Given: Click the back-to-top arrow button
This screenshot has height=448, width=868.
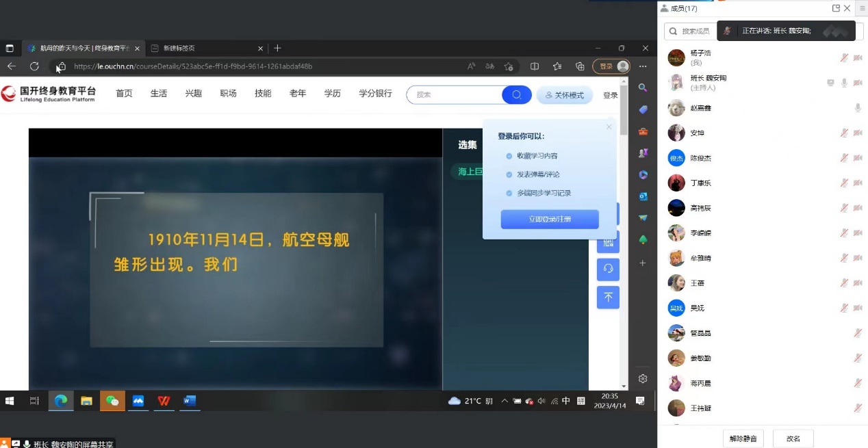Looking at the screenshot, I should pyautogui.click(x=608, y=298).
